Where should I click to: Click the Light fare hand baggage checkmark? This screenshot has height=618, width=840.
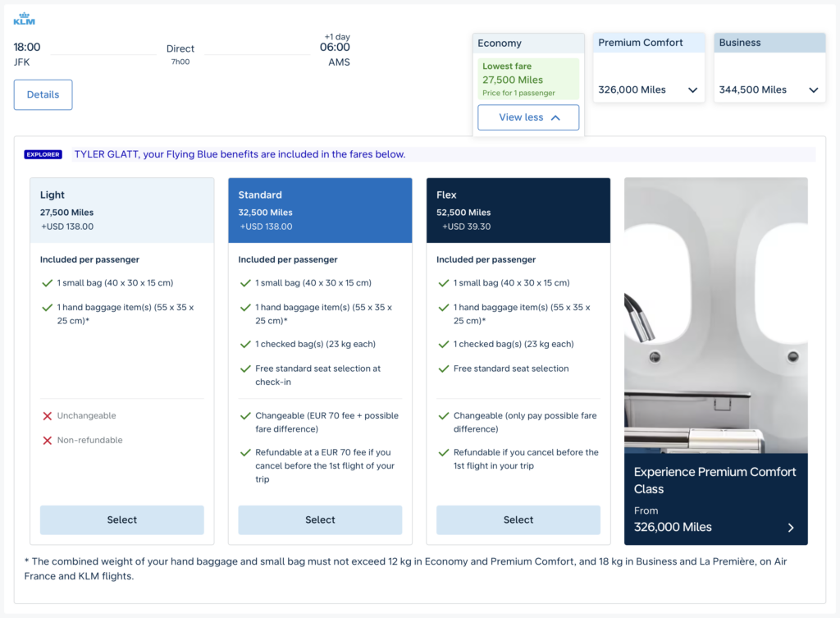(47, 308)
